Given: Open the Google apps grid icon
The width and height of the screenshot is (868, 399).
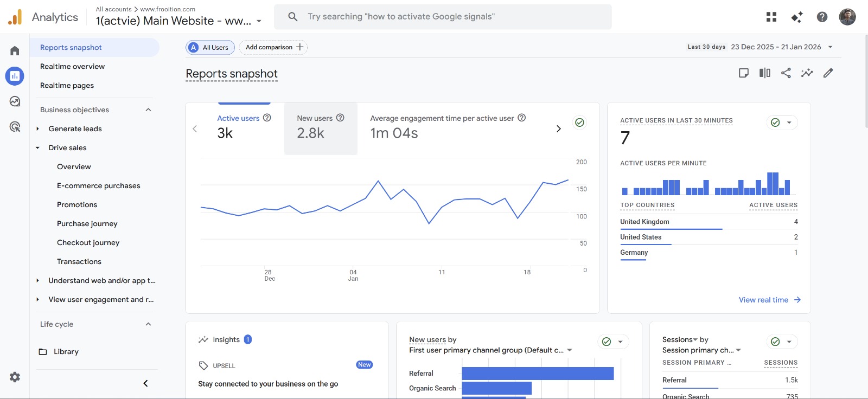Looking at the screenshot, I should point(771,17).
